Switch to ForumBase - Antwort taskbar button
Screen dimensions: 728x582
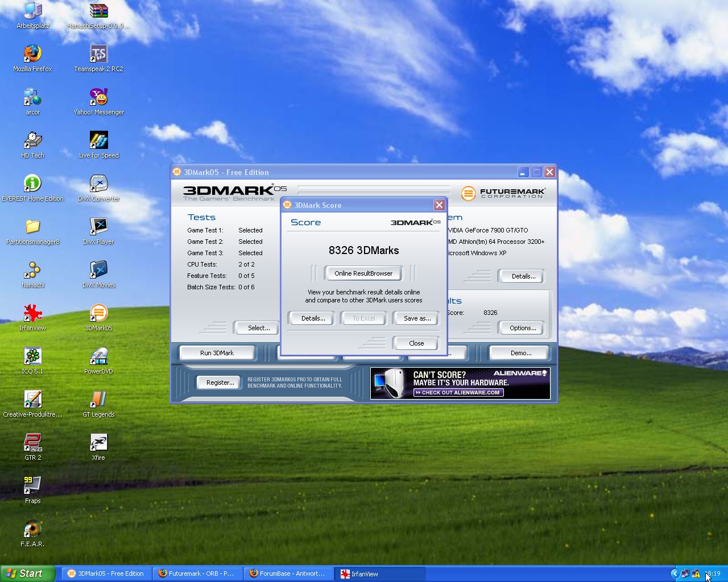pyautogui.click(x=288, y=573)
